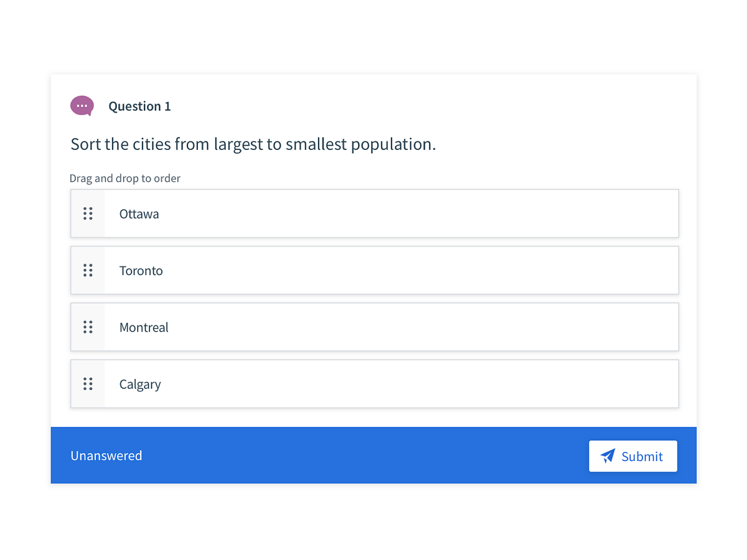The height and width of the screenshot is (560, 747).
Task: Select the Calgary answer row
Action: coord(374,384)
